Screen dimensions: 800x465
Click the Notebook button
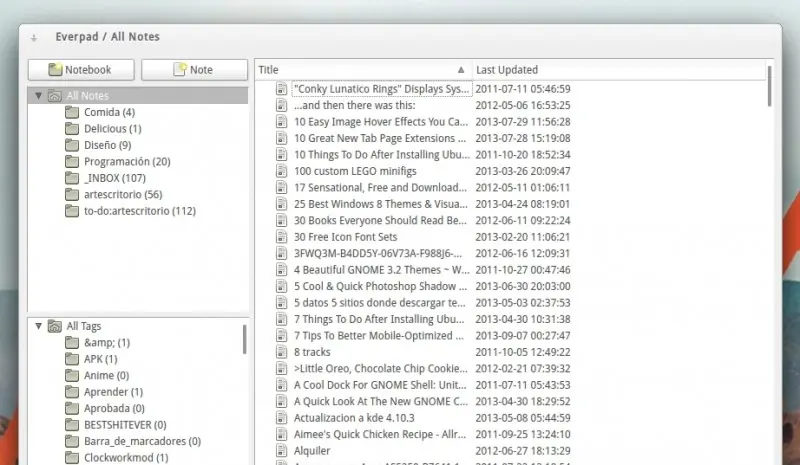click(x=81, y=70)
